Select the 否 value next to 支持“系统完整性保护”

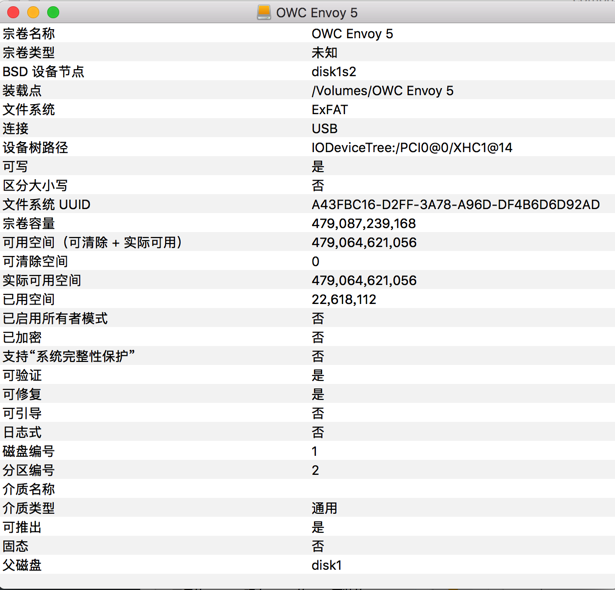click(318, 356)
